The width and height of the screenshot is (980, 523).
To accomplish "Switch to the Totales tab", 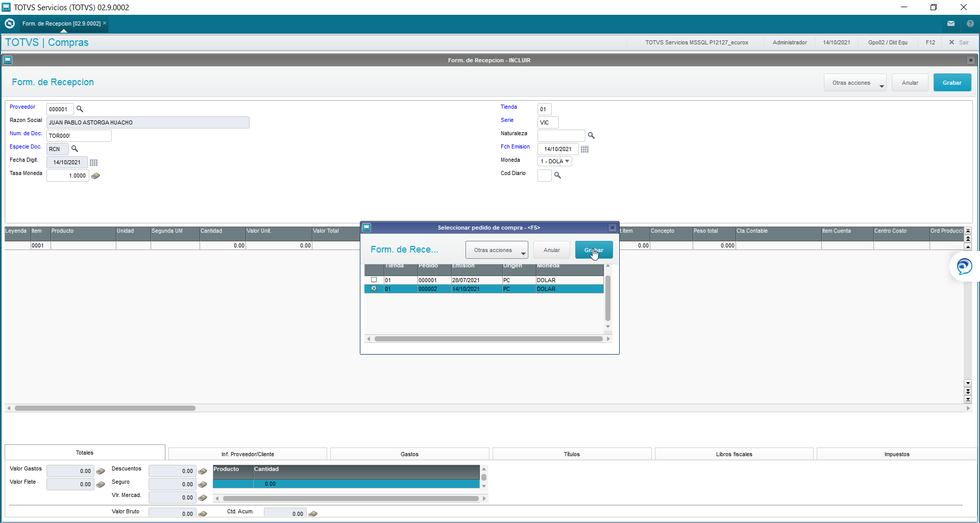I will [x=85, y=453].
